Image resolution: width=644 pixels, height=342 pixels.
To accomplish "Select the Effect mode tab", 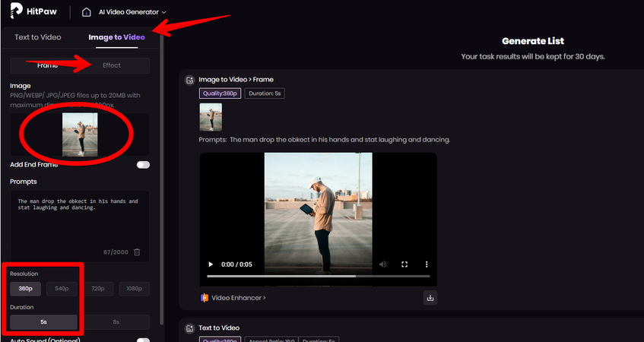I will [112, 65].
